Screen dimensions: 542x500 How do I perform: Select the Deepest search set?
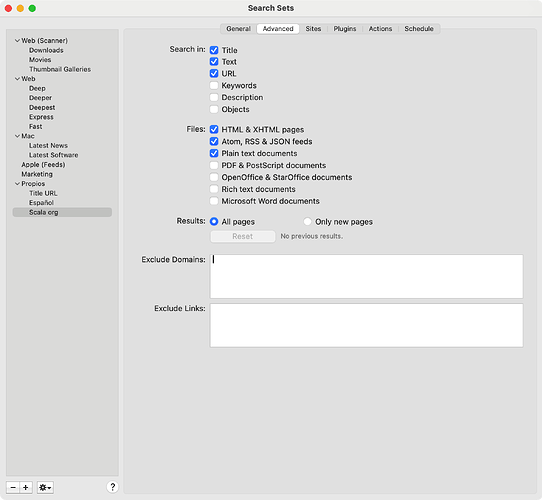pos(42,108)
